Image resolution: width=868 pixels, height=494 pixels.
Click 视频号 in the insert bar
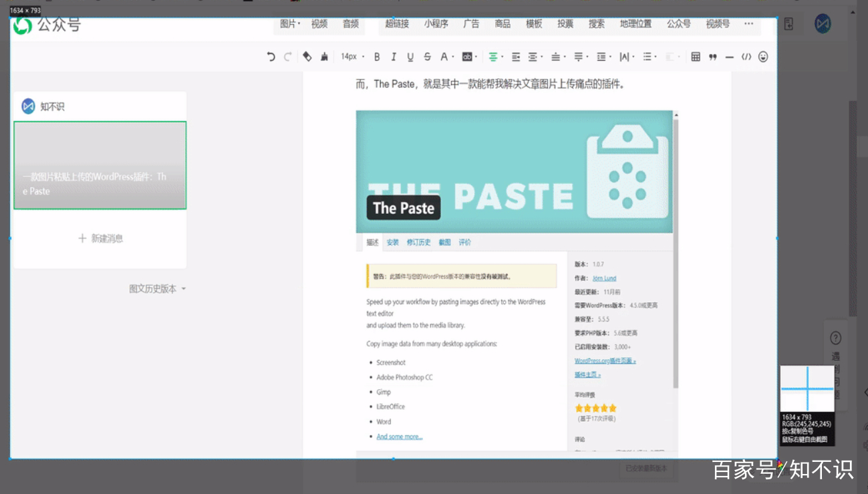tap(718, 24)
